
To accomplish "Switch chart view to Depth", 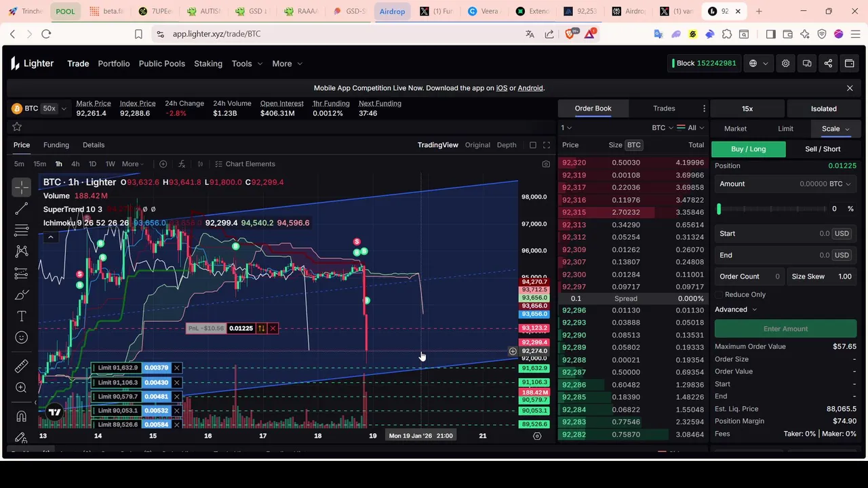I will tap(507, 145).
